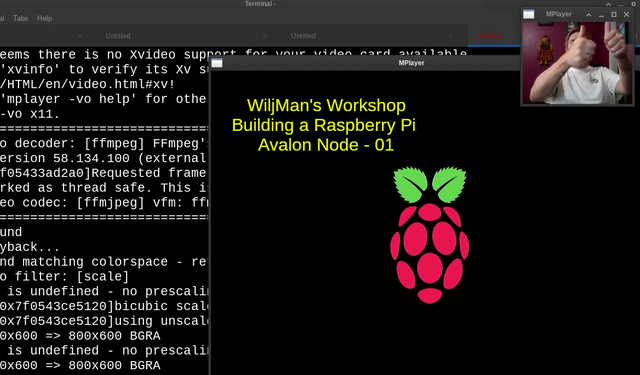Shade the small MPlayer window with up arrow
The height and width of the screenshot is (375, 640).
pos(589,15)
